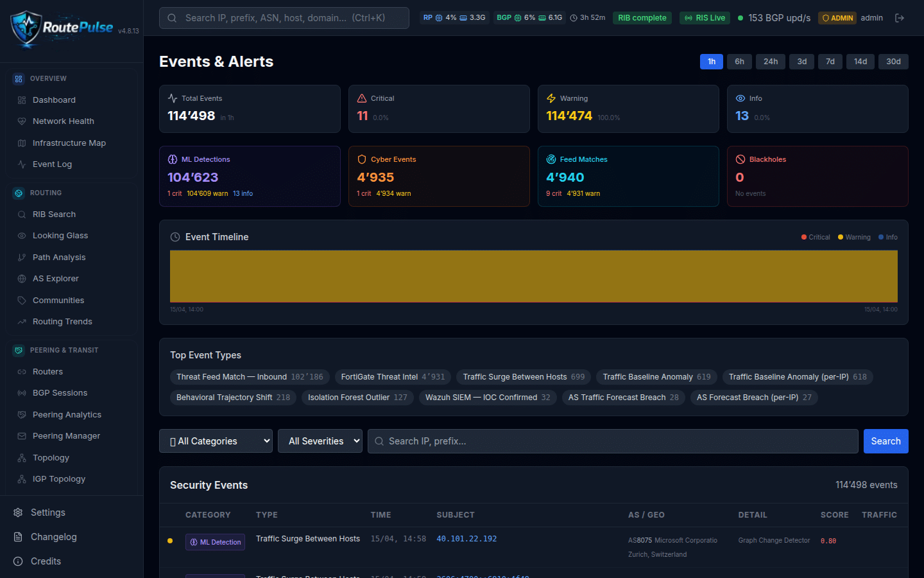This screenshot has height=578, width=924.
Task: Click the ADMIN badge in the header
Action: [837, 17]
